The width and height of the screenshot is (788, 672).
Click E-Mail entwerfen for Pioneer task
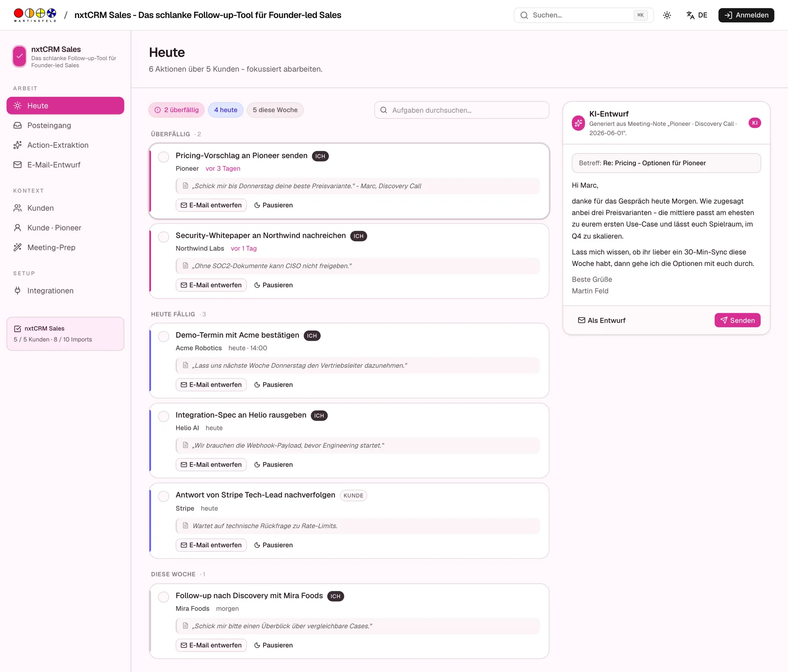click(x=211, y=205)
